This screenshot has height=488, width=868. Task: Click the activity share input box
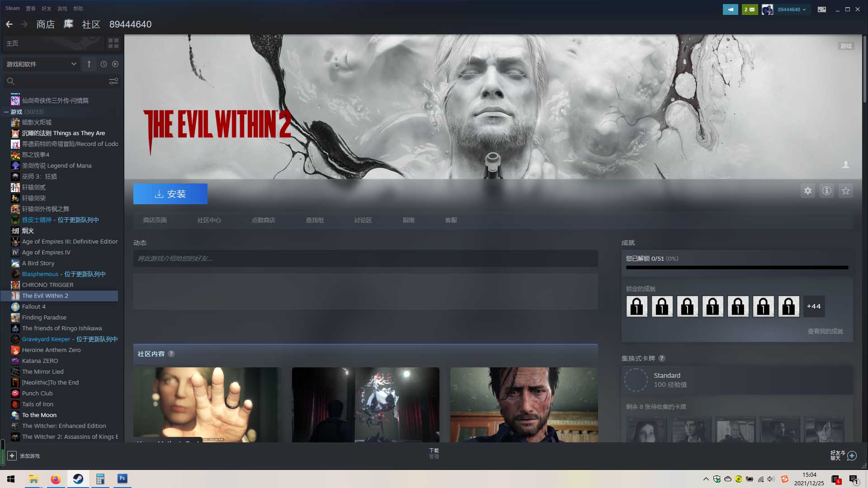(365, 258)
